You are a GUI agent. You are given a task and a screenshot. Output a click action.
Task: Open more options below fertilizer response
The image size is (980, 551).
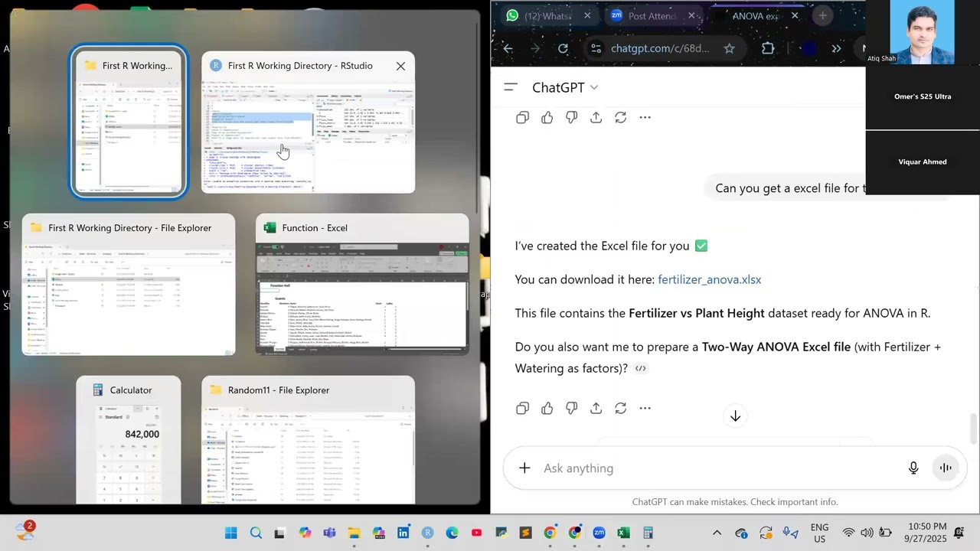[645, 408]
